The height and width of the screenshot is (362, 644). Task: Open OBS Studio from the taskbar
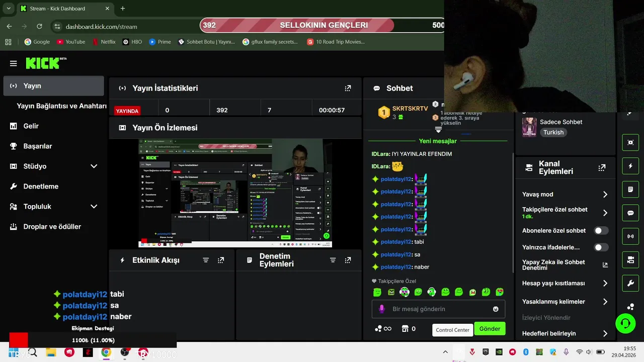(x=125, y=352)
